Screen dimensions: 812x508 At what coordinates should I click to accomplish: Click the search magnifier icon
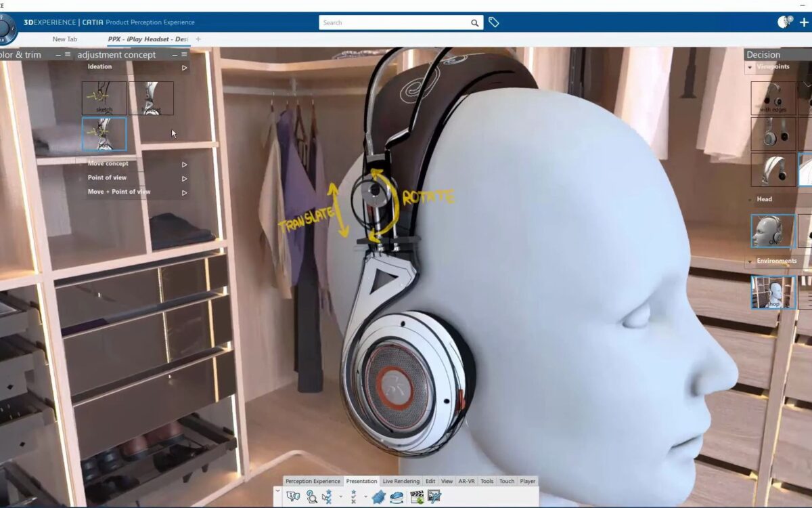tap(475, 22)
